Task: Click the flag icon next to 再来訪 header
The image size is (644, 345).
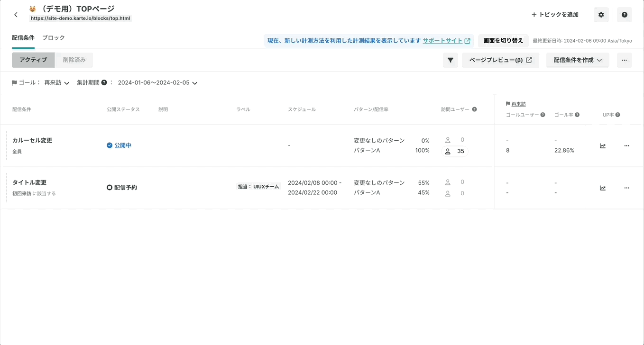Action: 508,104
